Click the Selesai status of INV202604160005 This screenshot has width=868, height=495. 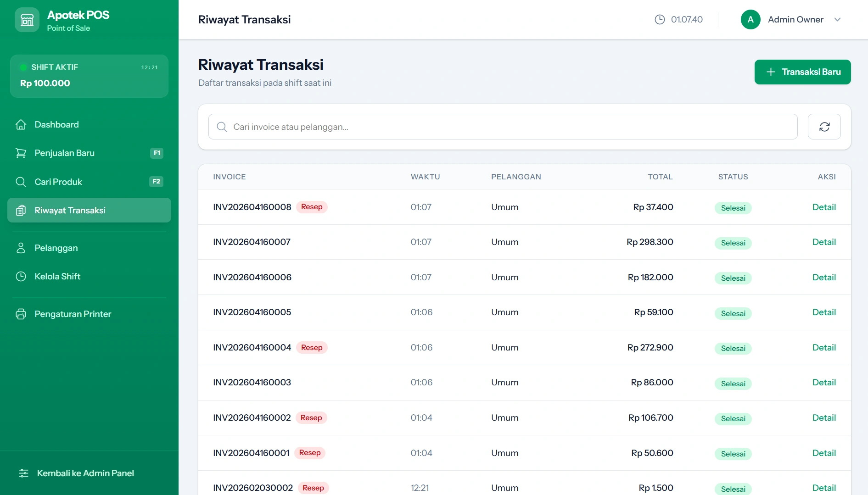point(733,313)
